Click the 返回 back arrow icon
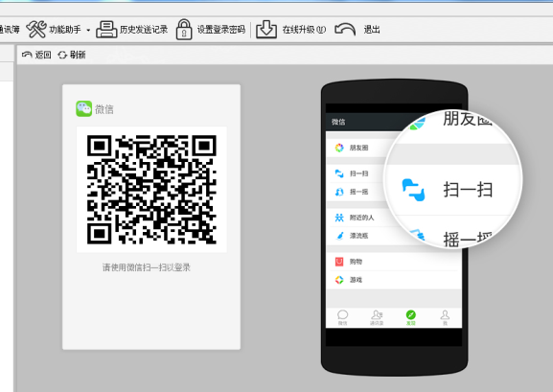 click(x=27, y=55)
